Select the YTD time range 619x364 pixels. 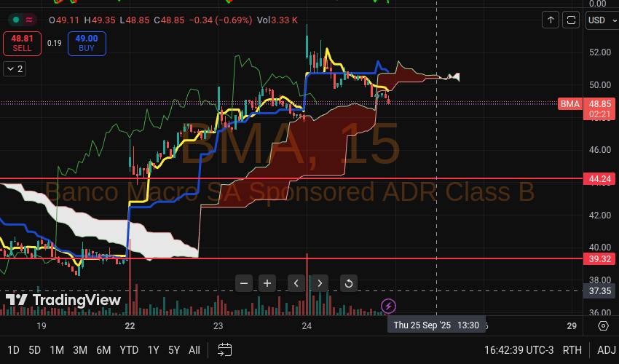point(129,350)
